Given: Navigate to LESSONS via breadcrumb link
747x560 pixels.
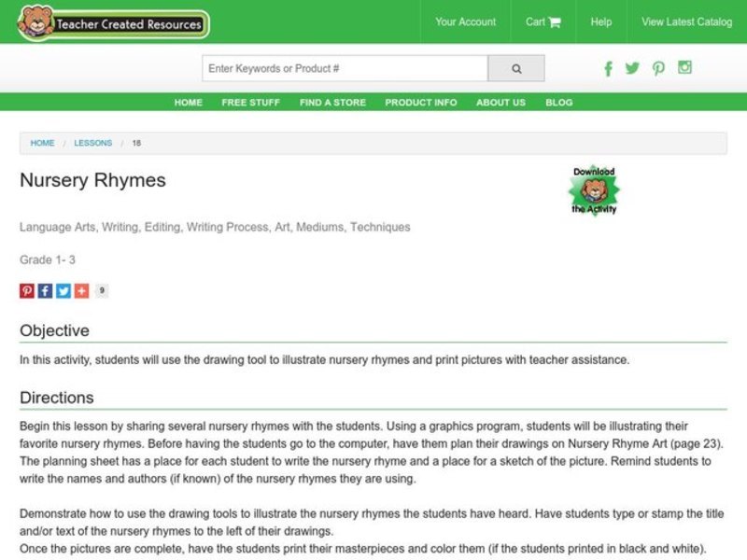Looking at the screenshot, I should (93, 143).
